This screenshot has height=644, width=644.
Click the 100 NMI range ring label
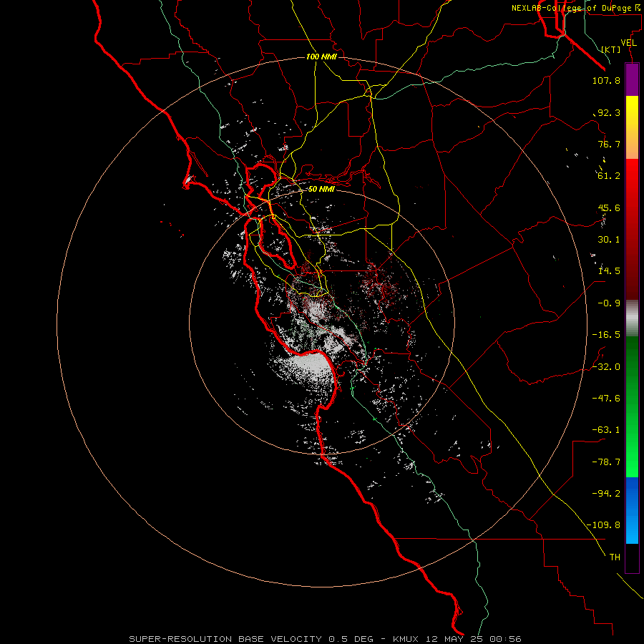coord(321,57)
